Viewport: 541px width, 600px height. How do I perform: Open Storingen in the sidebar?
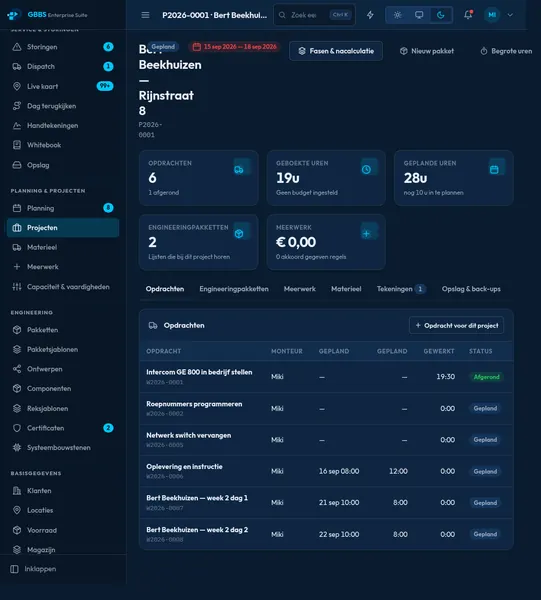(63, 47)
